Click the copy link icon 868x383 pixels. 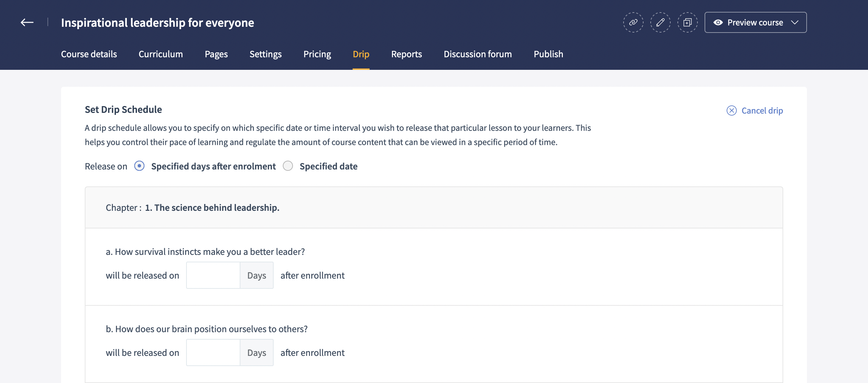point(633,22)
